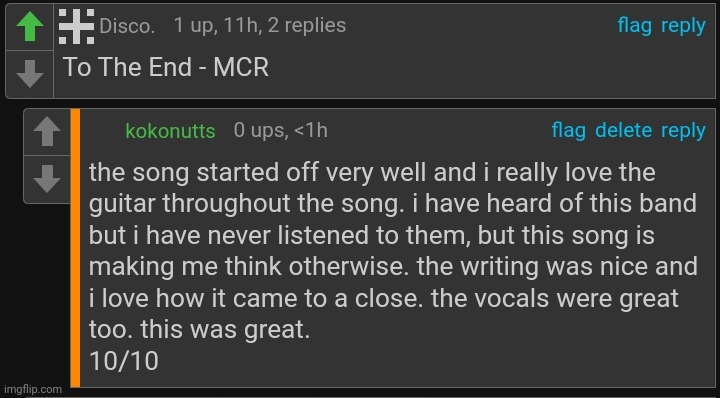The width and height of the screenshot is (720, 398).
Task: Click the imgflip.com watermark
Action: pyautogui.click(x=33, y=389)
